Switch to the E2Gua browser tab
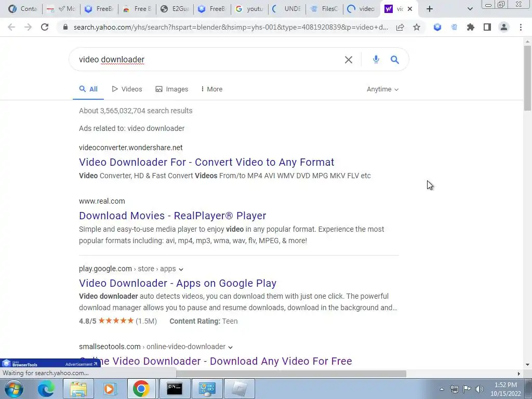532x399 pixels. pyautogui.click(x=175, y=9)
